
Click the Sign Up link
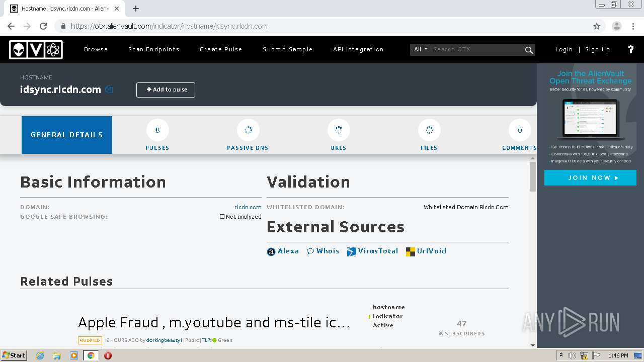[597, 49]
